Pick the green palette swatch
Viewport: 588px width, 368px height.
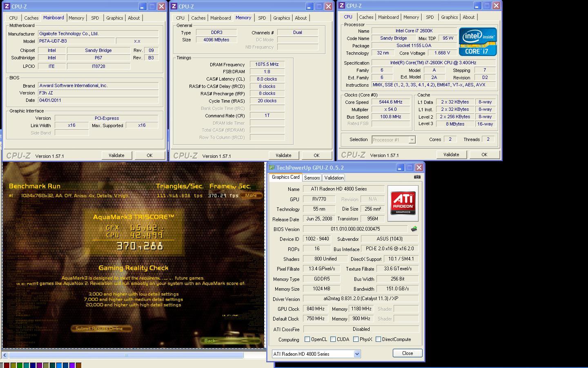[20, 365]
